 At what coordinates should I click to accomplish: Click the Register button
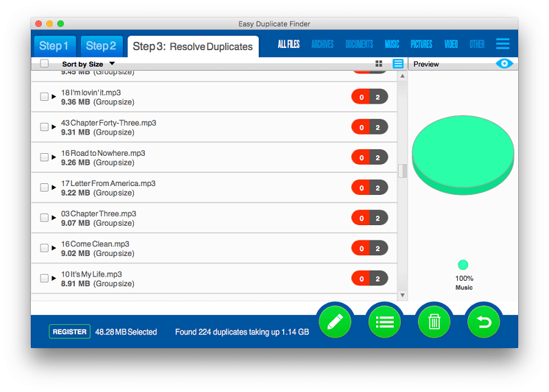tap(69, 332)
